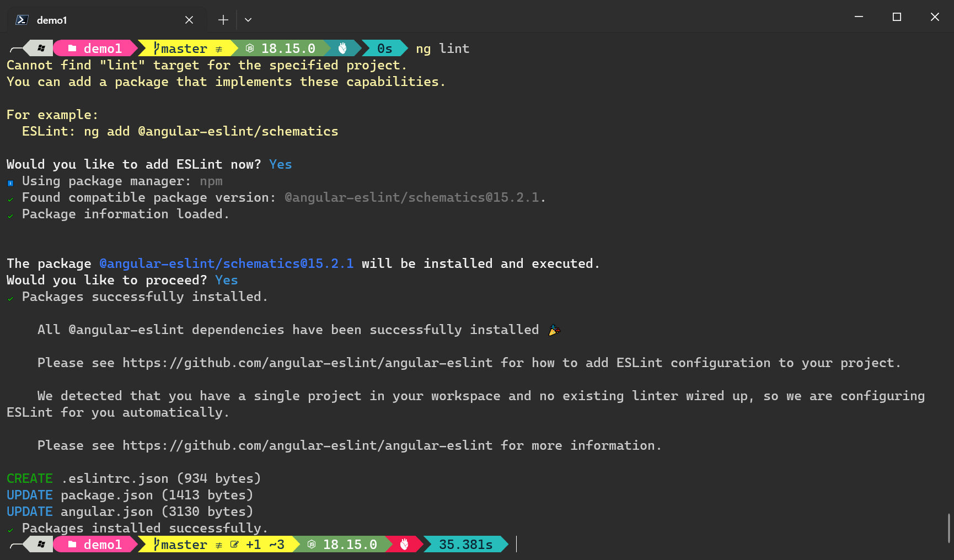Click the '0s' execution time segment
The width and height of the screenshot is (954, 560).
click(x=385, y=49)
